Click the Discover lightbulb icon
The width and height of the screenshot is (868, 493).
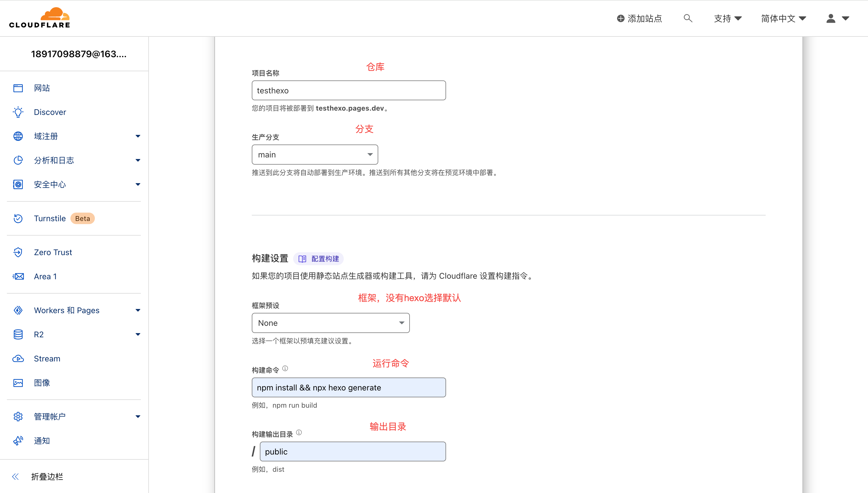tap(18, 112)
